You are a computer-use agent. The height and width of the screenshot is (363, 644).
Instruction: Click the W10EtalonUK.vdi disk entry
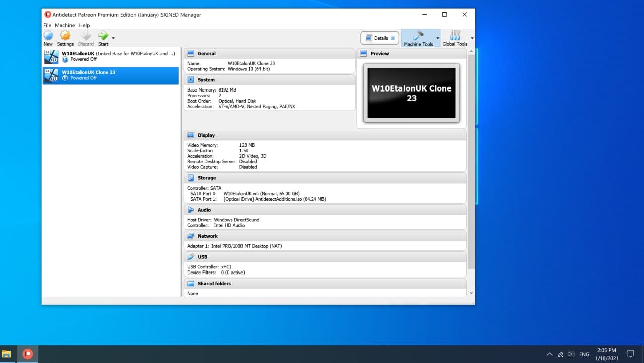(x=262, y=194)
